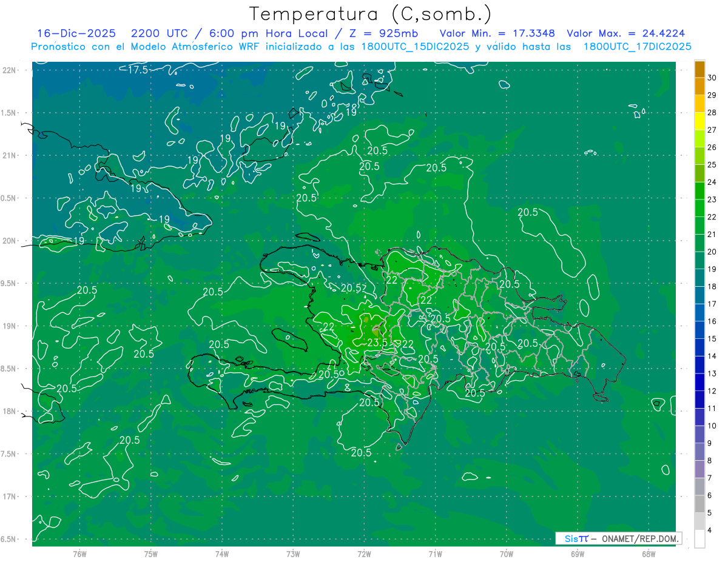Pick the dark blue swatch between 12 and 13
Image resolution: width=728 pixels, height=562 pixels.
699,382
